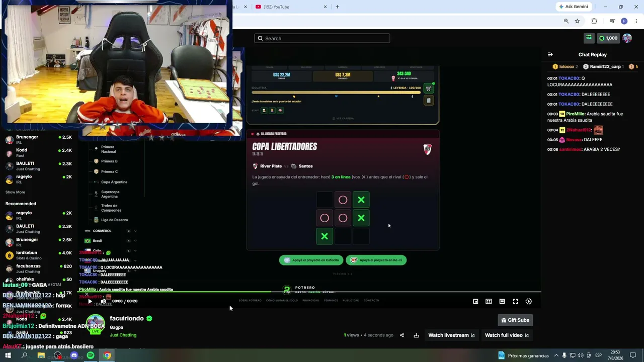Mute the clip volume
Viewport: 644px width, 362px height.
pos(103,301)
